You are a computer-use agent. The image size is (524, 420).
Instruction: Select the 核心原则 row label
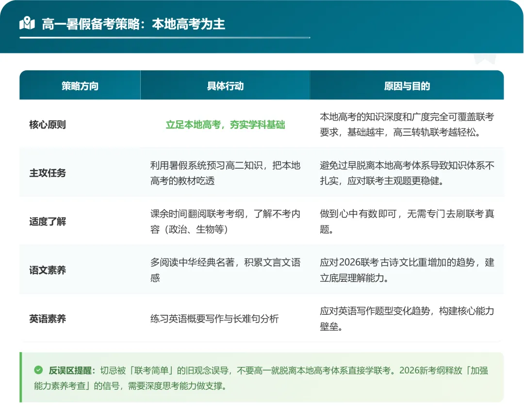pyautogui.click(x=48, y=125)
